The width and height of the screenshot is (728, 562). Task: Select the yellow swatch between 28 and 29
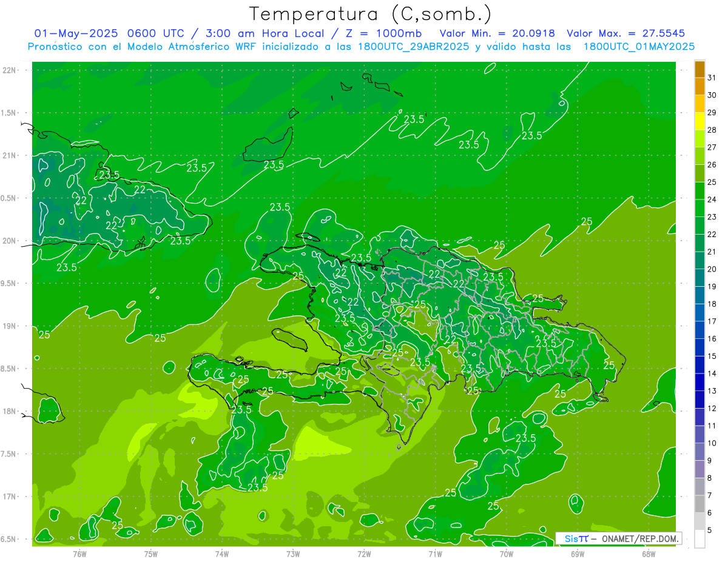pos(699,121)
